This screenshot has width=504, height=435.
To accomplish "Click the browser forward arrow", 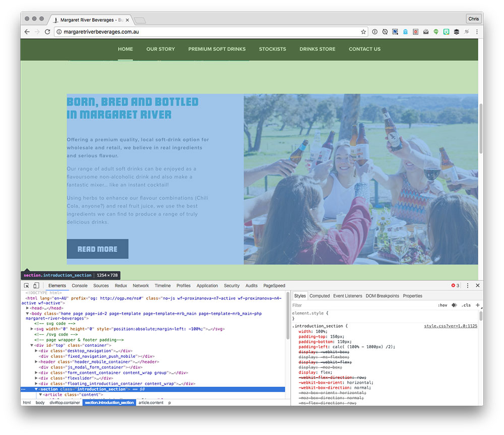I will 37,32.
